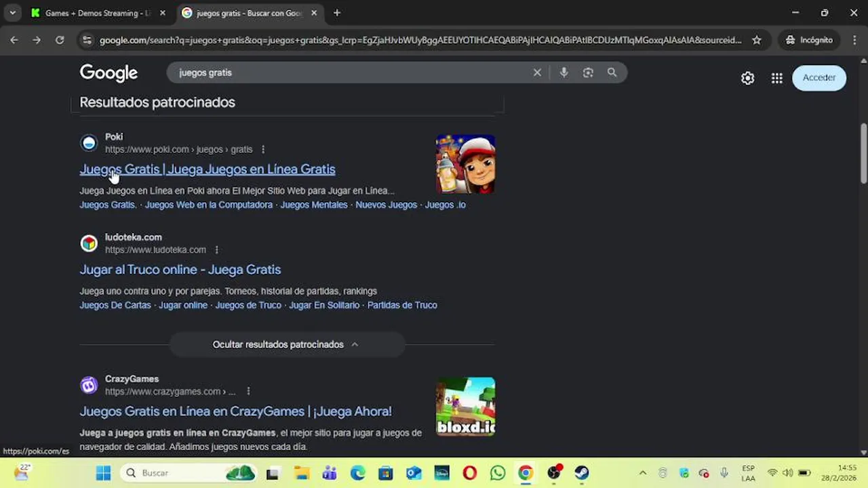Open the Windows Start menu
This screenshot has width=868, height=488.
pos(103,473)
